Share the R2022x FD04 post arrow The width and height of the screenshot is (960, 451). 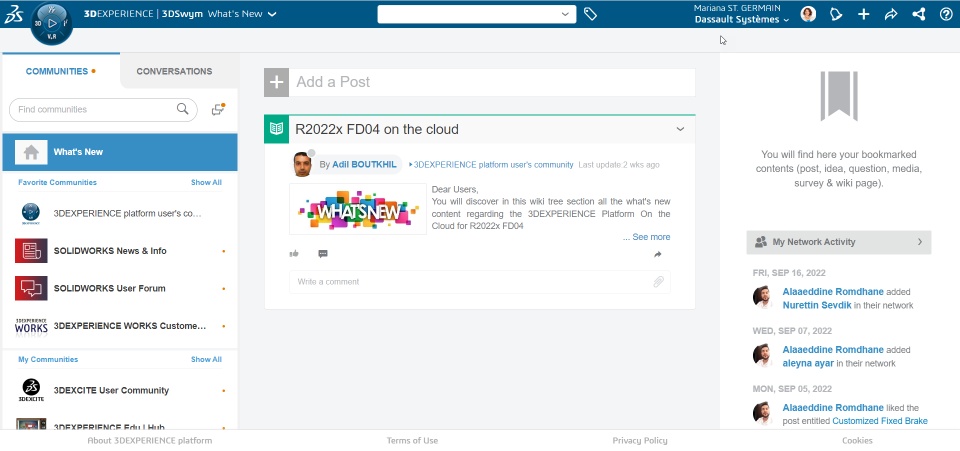[658, 255]
